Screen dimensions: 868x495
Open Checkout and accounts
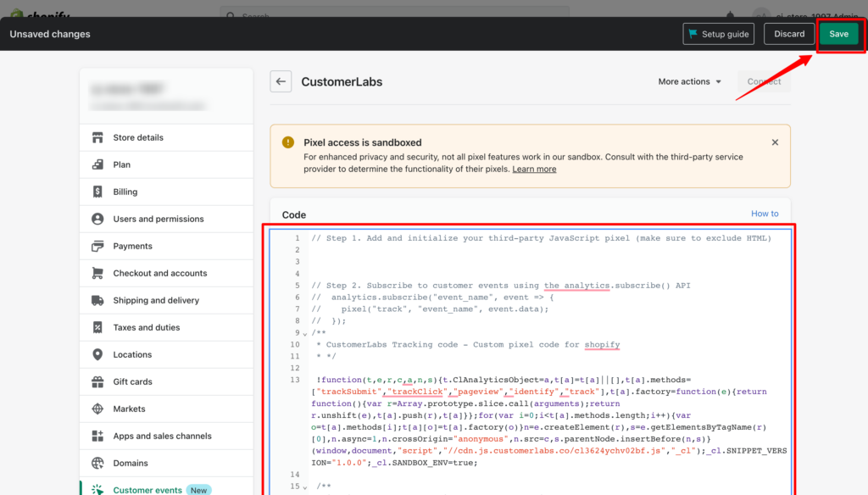[167, 273]
